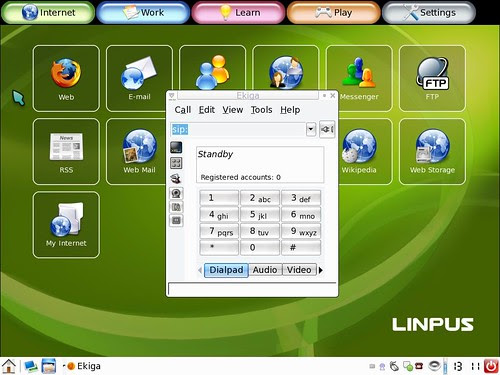Show previous tabs with left arrow

[x=200, y=270]
